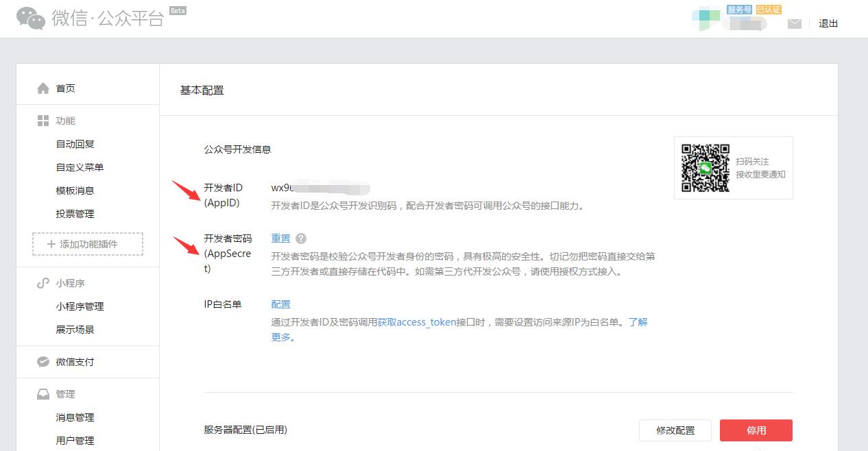
Task: Click the WeChat logo in header
Action: (x=31, y=19)
